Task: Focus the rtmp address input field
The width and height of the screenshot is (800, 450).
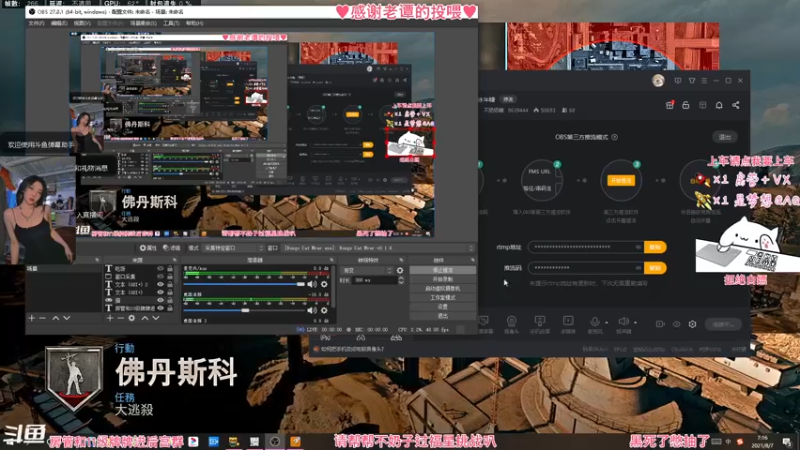Action: tap(586, 247)
